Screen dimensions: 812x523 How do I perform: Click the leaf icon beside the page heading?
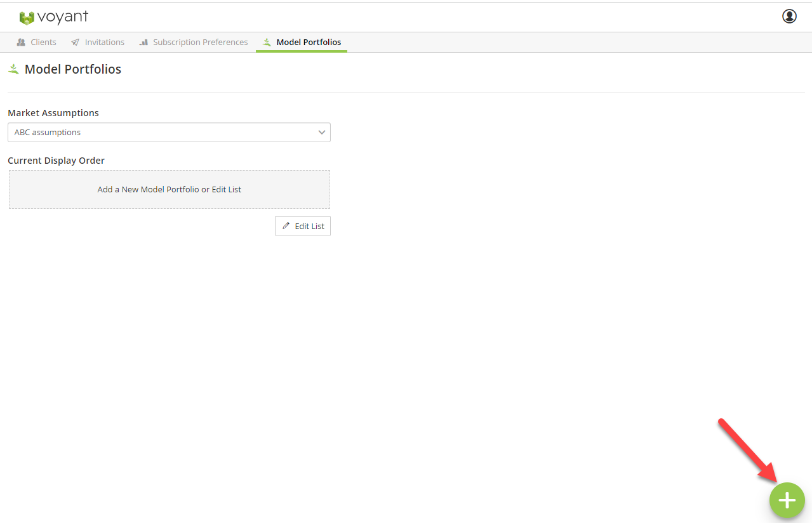click(x=13, y=69)
